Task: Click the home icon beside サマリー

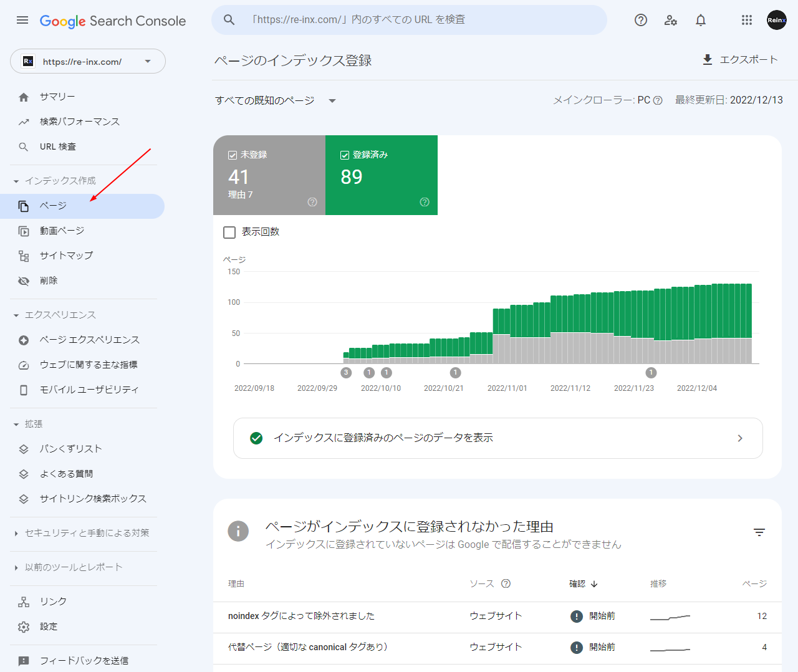Action: click(x=24, y=97)
